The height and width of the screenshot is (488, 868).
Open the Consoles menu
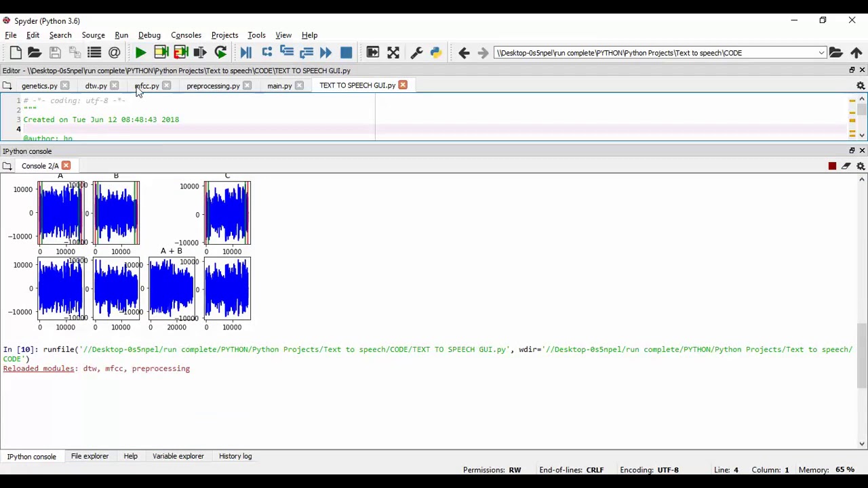(186, 35)
